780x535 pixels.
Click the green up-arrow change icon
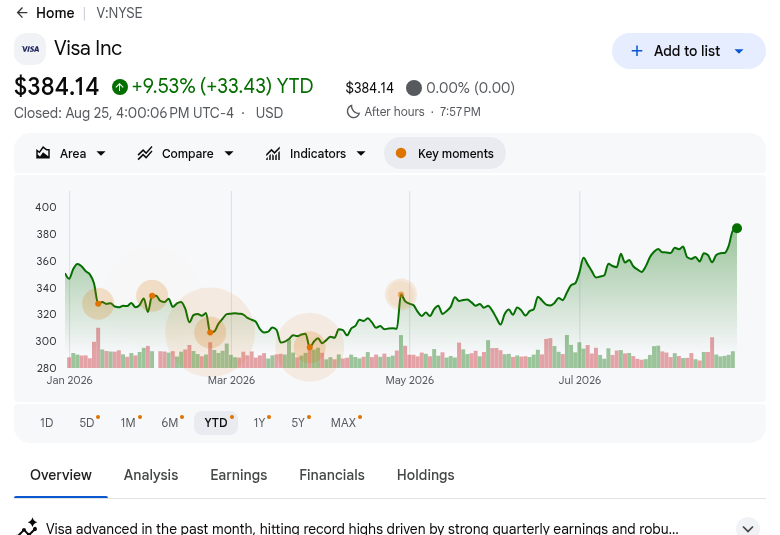point(119,87)
